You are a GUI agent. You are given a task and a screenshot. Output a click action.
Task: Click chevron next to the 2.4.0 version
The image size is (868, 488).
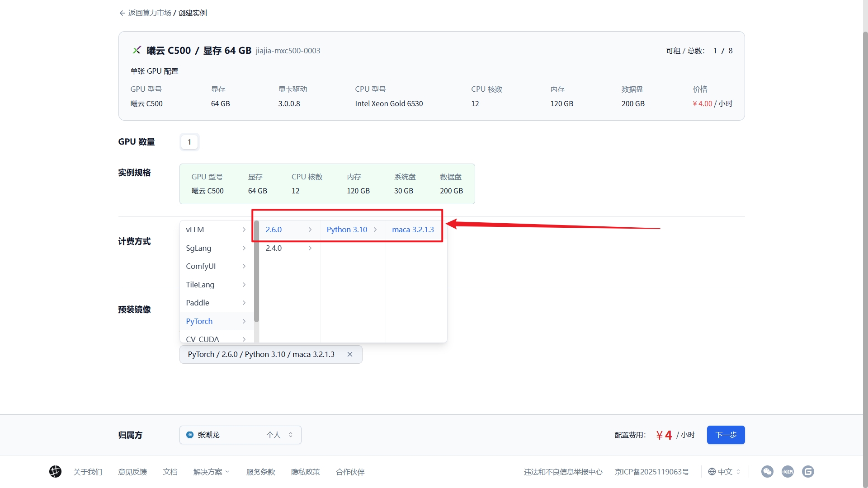pyautogui.click(x=310, y=248)
